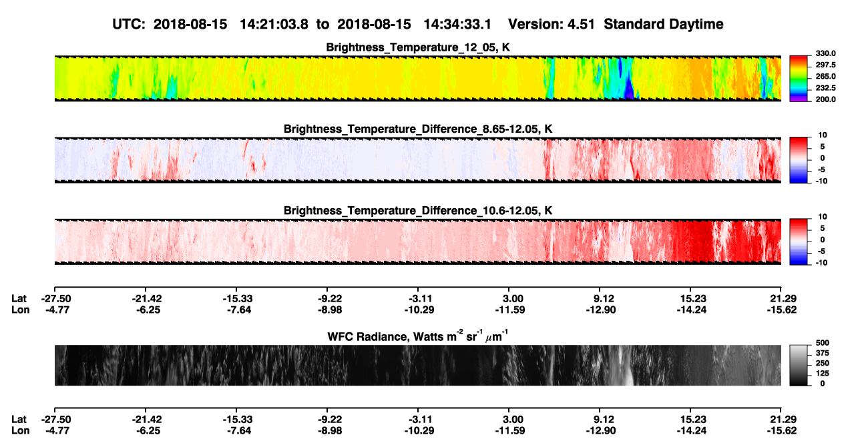Click the UTC: label in the header
The width and height of the screenshot is (868, 445).
tap(130, 24)
